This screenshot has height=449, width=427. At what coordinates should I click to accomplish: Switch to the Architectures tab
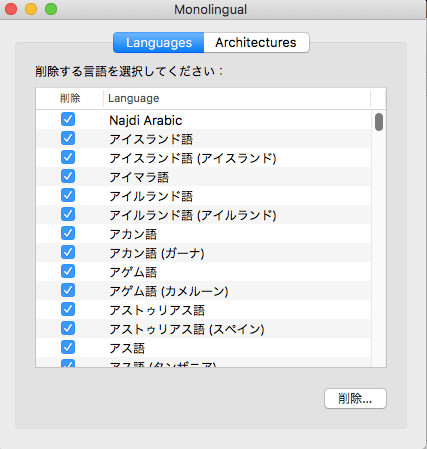256,43
